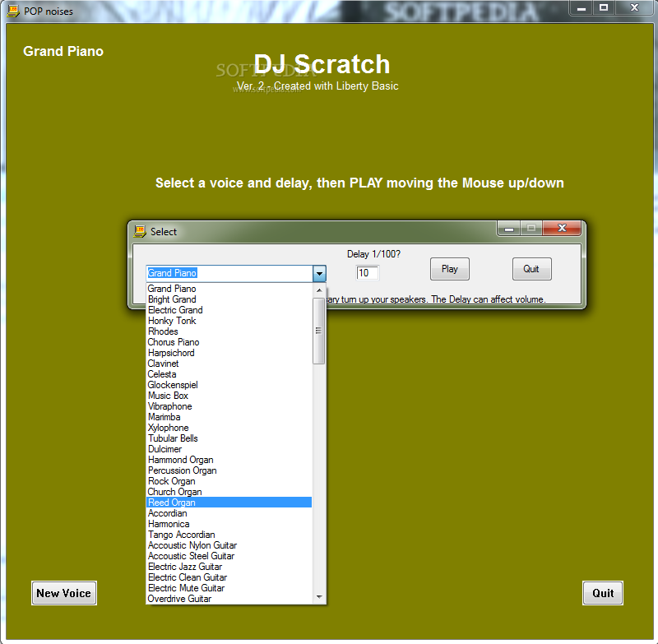Viewport: 658px width, 644px height.
Task: Select Harpsichord voice
Action: (229, 353)
